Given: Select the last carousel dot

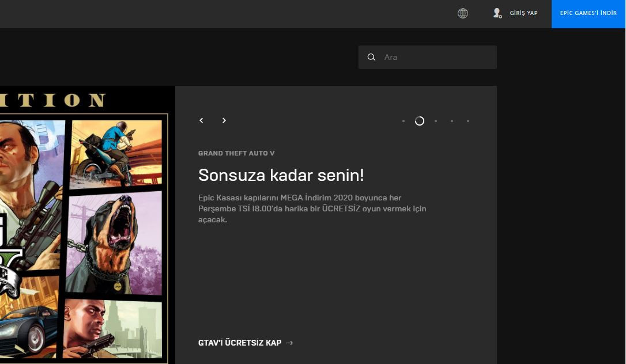Looking at the screenshot, I should pyautogui.click(x=468, y=121).
